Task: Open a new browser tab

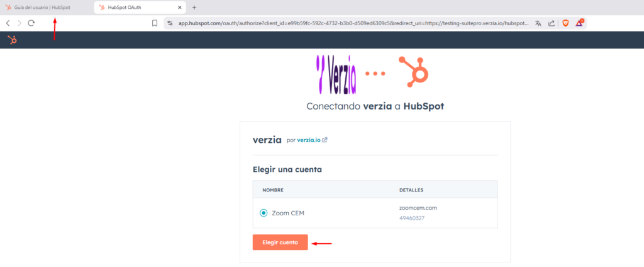Action: tap(194, 8)
